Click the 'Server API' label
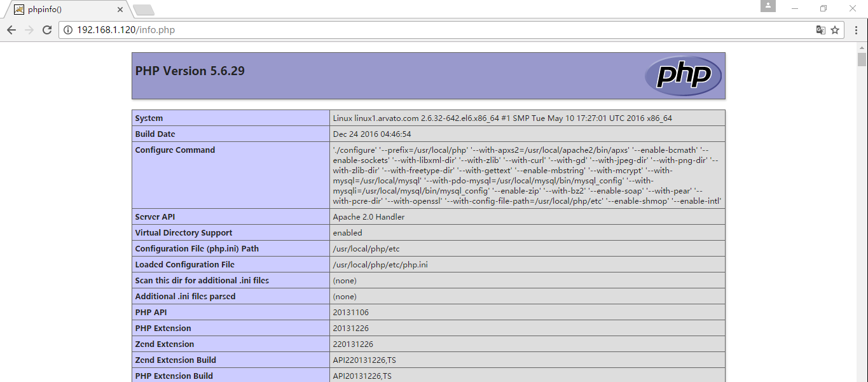The image size is (868, 382). (155, 217)
